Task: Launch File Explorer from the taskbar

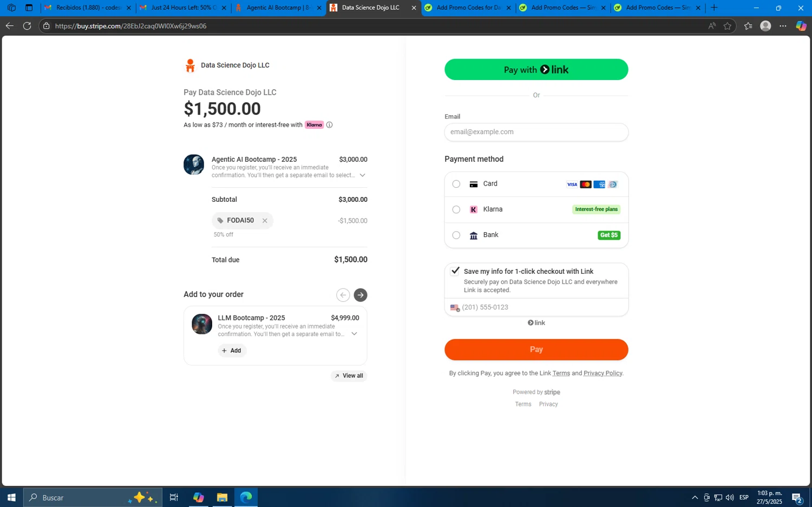Action: click(x=222, y=497)
